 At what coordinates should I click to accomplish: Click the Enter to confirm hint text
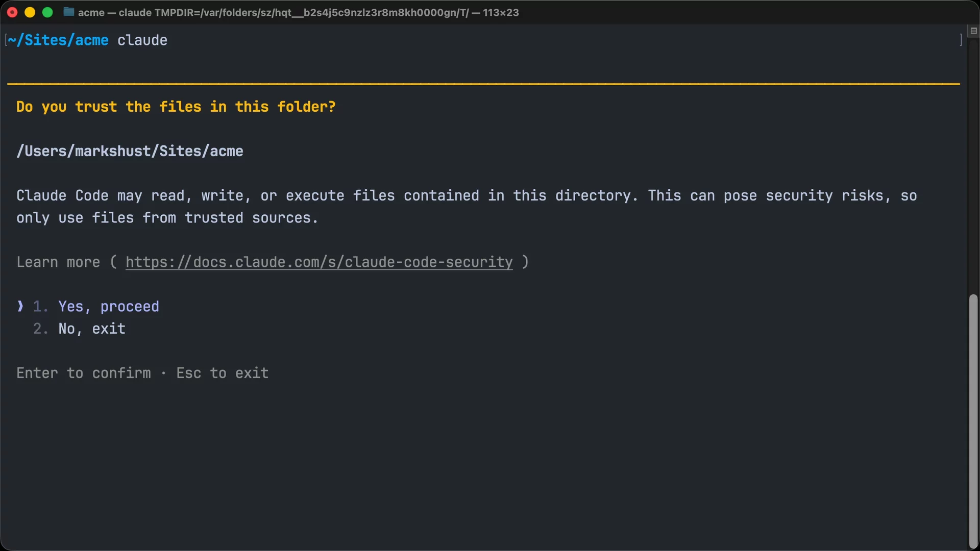click(84, 373)
